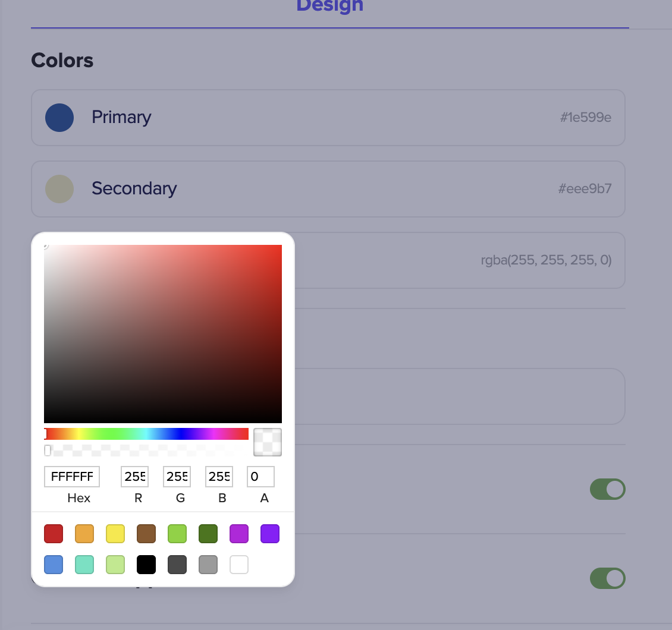
Task: Select the red preset swatch
Action: pyautogui.click(x=54, y=534)
